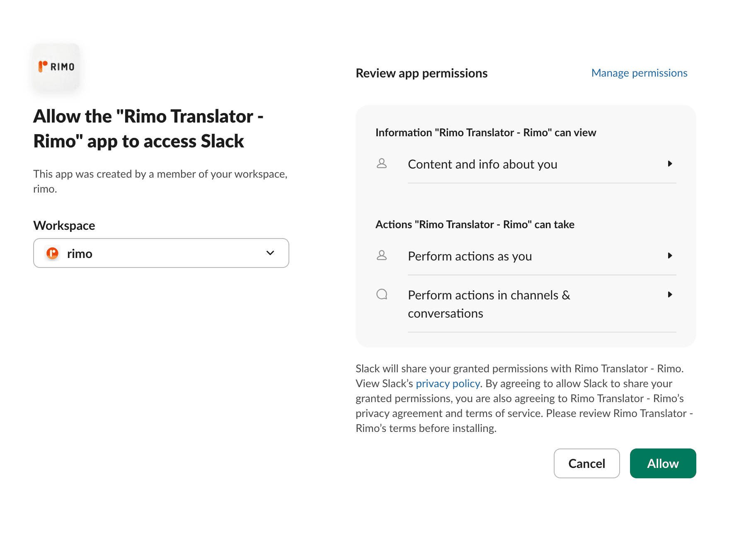Cancel the app authorization
756x540 pixels.
[586, 463]
